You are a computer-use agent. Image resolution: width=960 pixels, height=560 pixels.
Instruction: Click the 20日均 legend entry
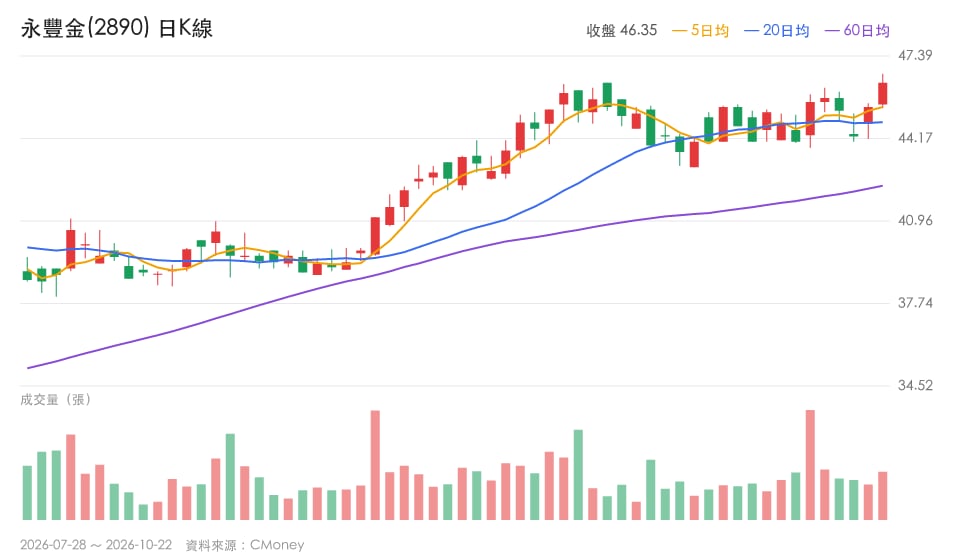[x=776, y=31]
